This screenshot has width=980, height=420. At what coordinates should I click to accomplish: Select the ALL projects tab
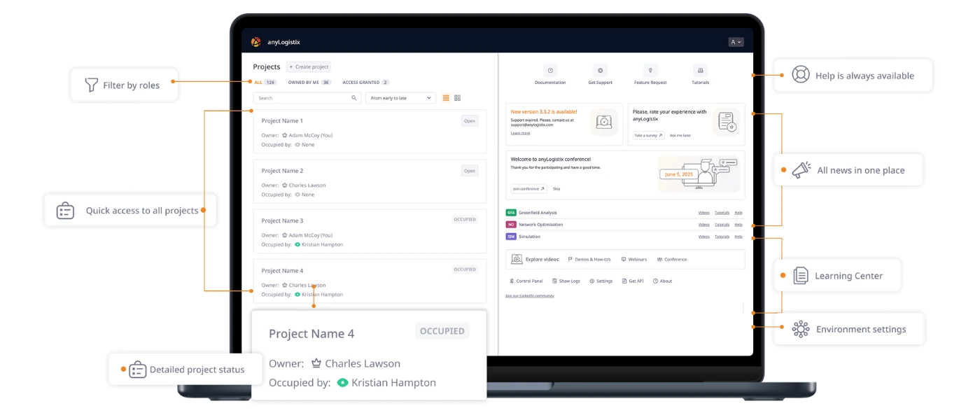pyautogui.click(x=265, y=83)
